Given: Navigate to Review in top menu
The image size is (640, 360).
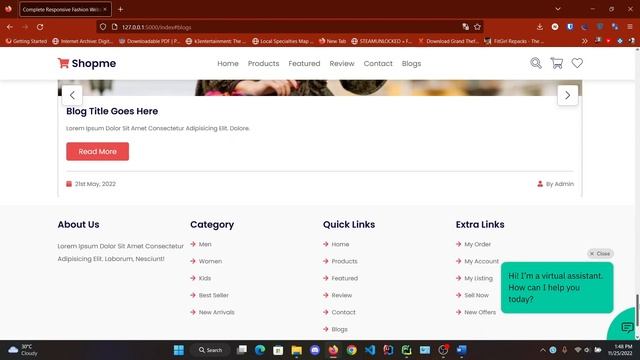Looking at the screenshot, I should coord(342,64).
